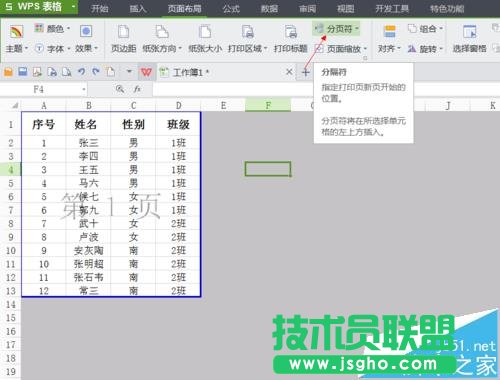Viewport: 500px width, 380px height.
Task: Switch to the 插入 ribbon tab
Action: [x=138, y=8]
